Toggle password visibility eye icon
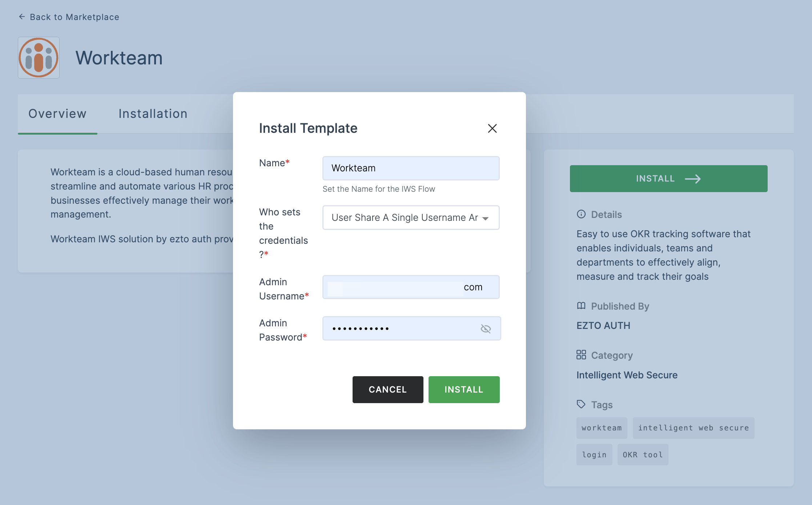This screenshot has height=505, width=812. coord(486,329)
